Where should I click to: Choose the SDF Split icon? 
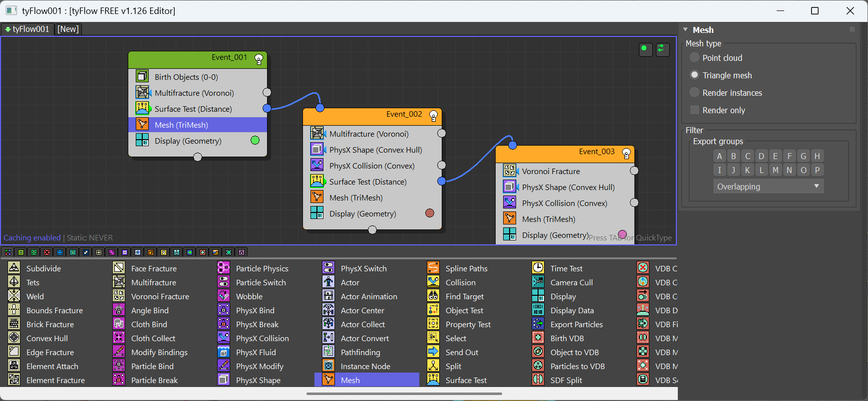coord(538,380)
